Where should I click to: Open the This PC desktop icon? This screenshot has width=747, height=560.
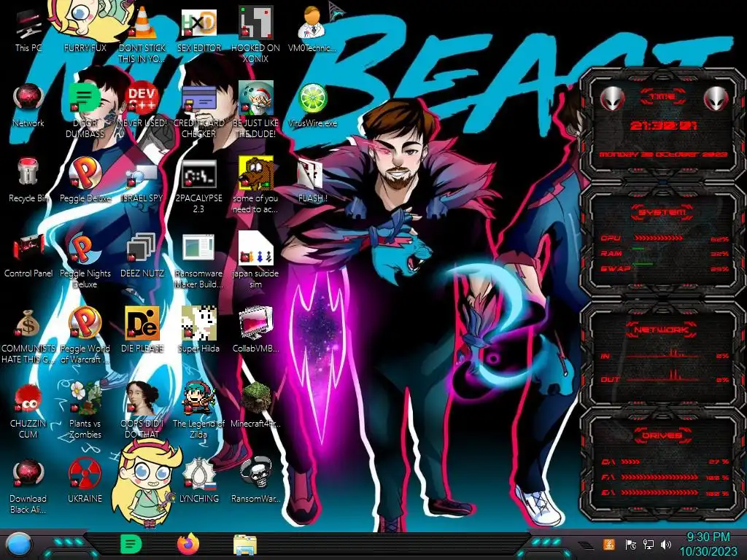pos(28,31)
